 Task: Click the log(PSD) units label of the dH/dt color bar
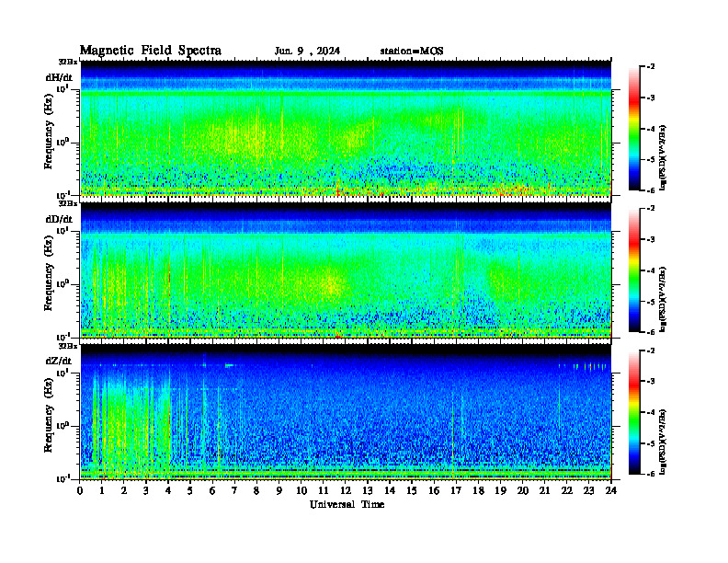pyautogui.click(x=663, y=157)
